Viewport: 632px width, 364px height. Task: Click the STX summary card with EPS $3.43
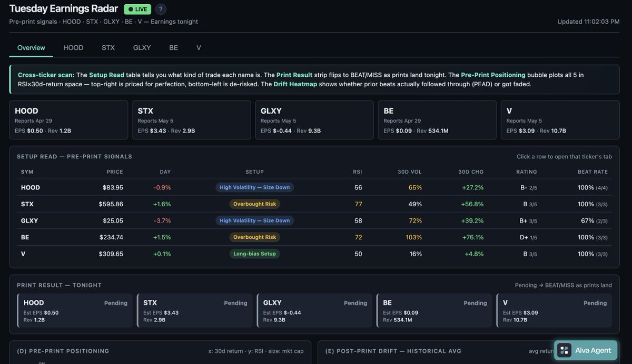pos(191,120)
